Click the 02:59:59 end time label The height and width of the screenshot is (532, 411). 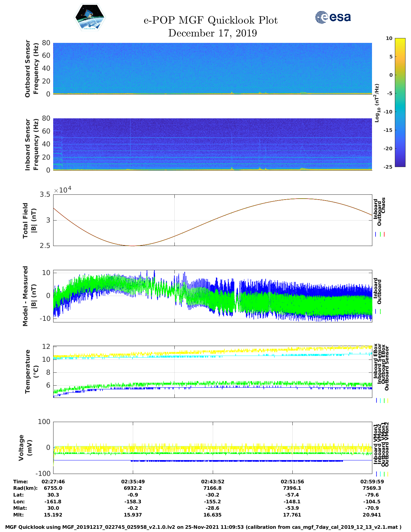click(x=372, y=482)
